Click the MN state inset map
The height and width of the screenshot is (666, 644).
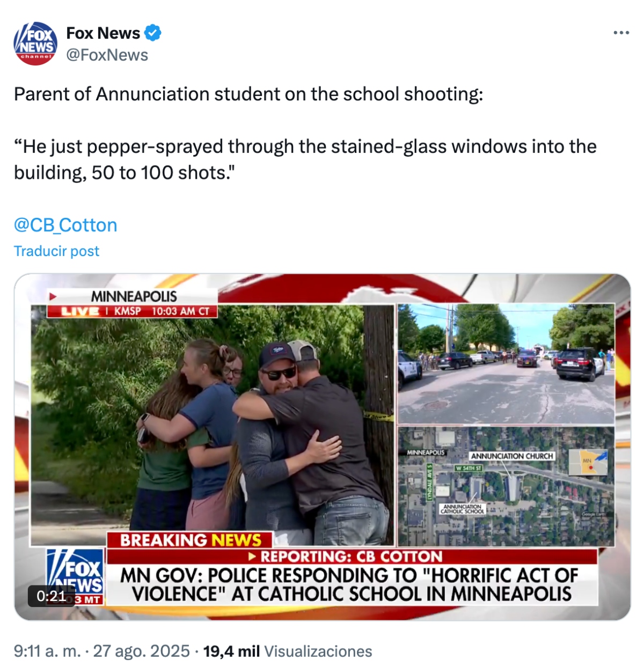coord(588,462)
